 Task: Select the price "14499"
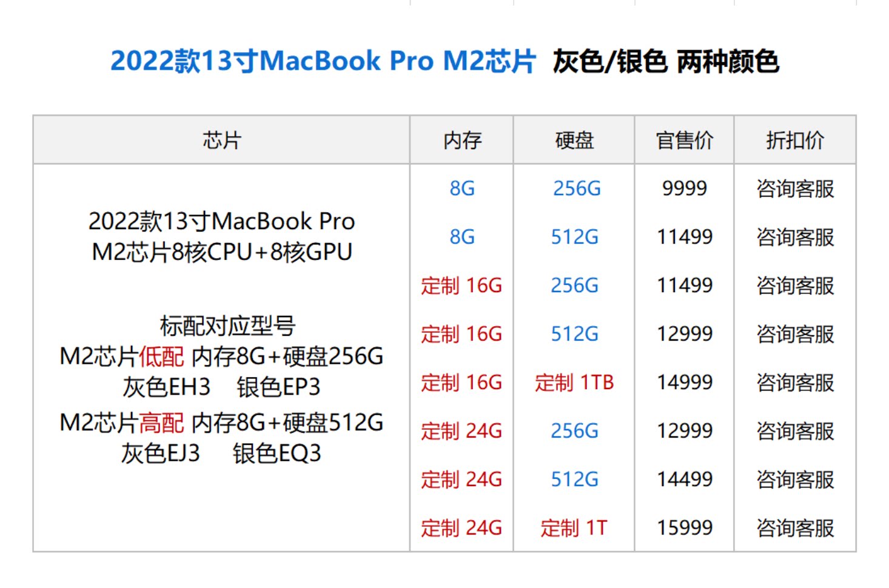tap(685, 479)
